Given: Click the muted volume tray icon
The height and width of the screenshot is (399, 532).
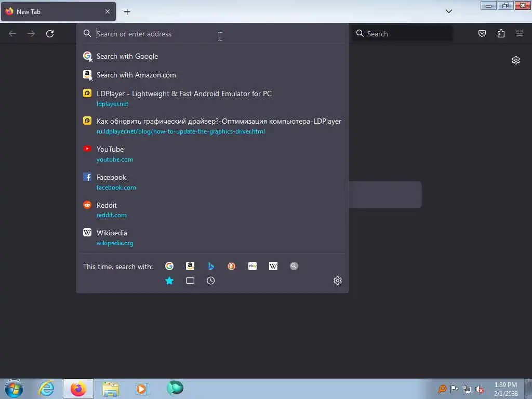Looking at the screenshot, I should (x=480, y=389).
